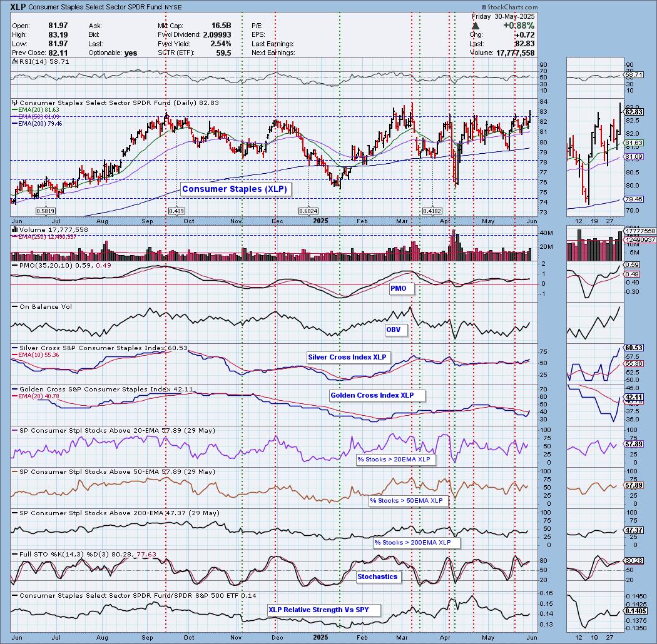
Task: Select the 'Stochastics' annotation label
Action: click(x=377, y=576)
